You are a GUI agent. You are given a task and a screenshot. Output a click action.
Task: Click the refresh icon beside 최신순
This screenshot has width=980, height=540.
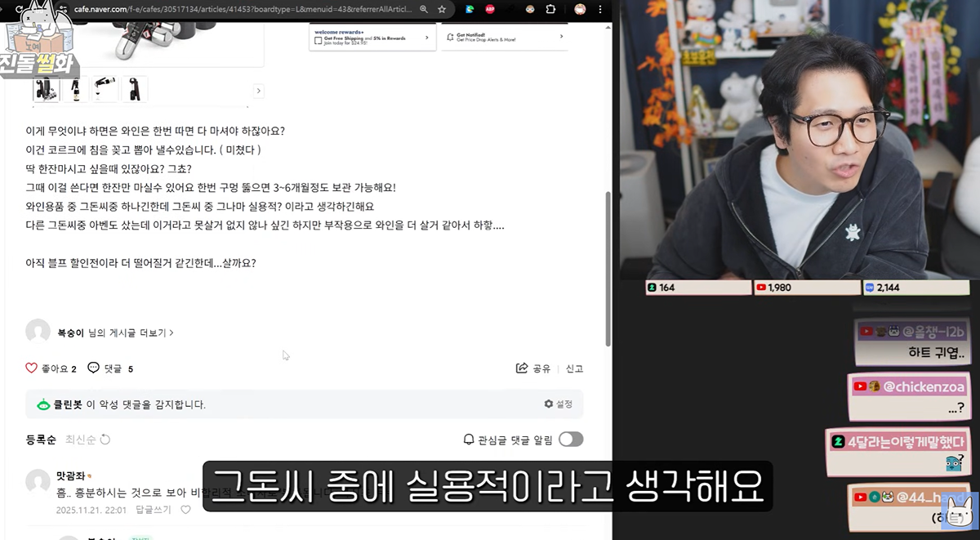click(x=105, y=440)
